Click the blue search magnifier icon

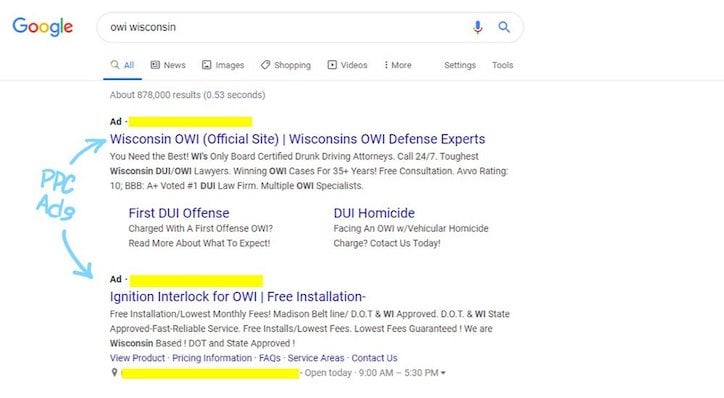[504, 27]
